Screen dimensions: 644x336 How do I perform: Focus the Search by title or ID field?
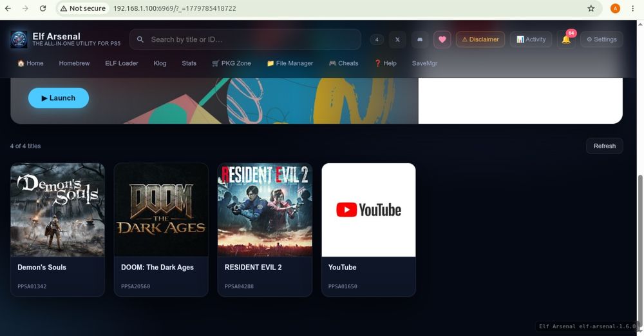pyautogui.click(x=245, y=39)
